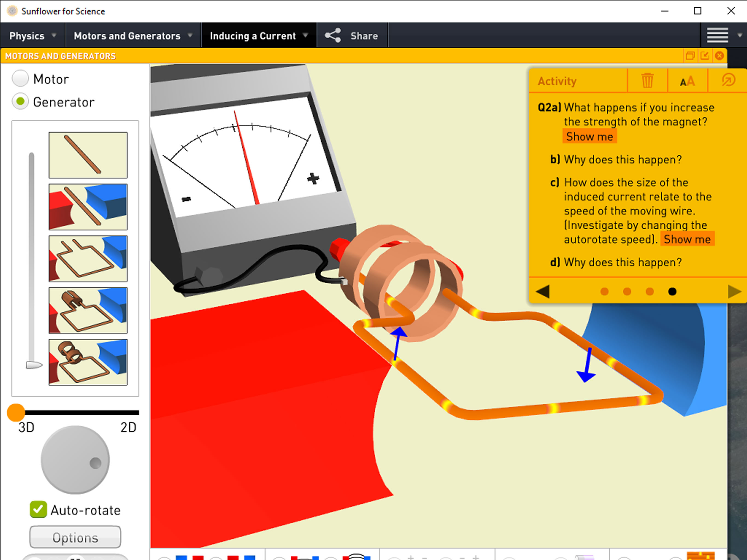
Task: Jump to the third activity page dot
Action: [650, 292]
